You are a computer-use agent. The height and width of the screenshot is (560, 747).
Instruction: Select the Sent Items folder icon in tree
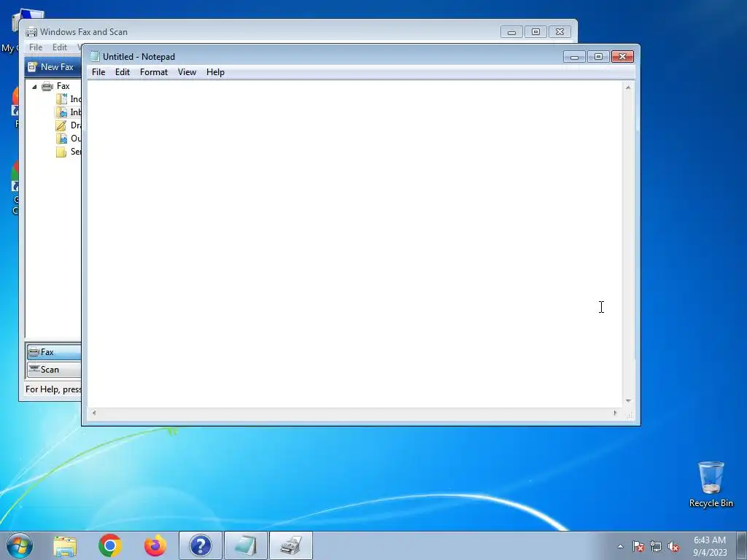tap(61, 152)
